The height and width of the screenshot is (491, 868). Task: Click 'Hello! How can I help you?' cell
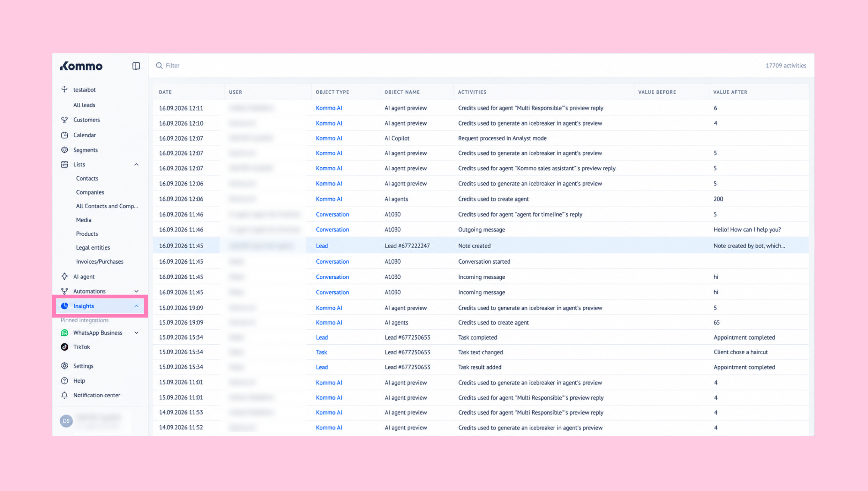coord(747,230)
